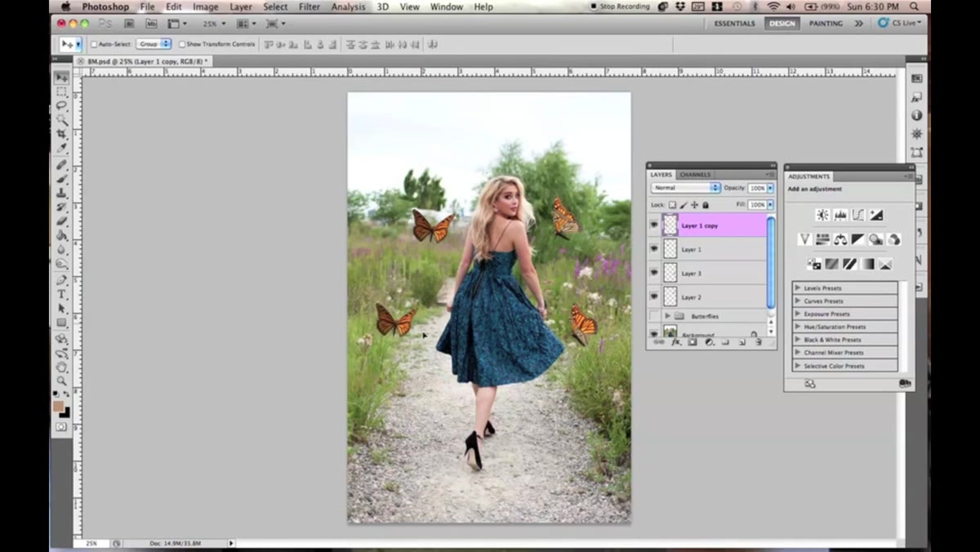Expand the Butterflies layer group
The width and height of the screenshot is (980, 552).
[668, 316]
